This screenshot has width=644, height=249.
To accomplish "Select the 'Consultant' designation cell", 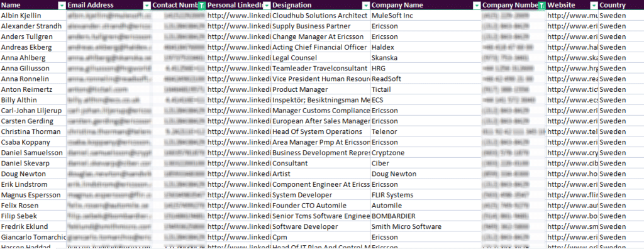I will click(320, 163).
